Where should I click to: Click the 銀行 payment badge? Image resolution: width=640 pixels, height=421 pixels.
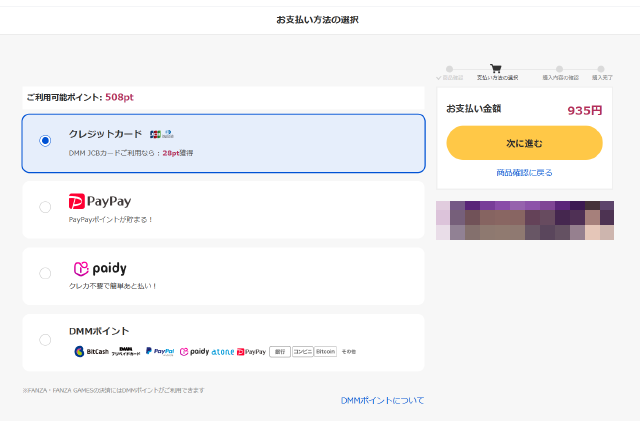(x=280, y=352)
